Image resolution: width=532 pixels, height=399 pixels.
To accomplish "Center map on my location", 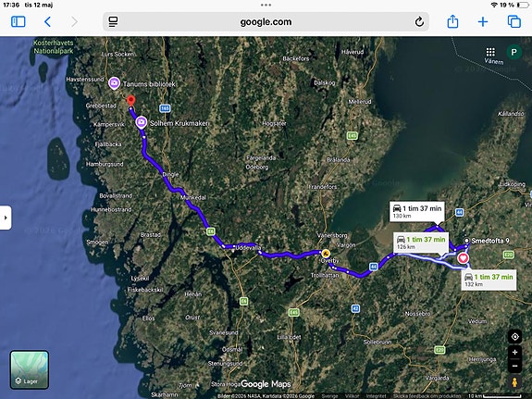I will click(x=514, y=337).
